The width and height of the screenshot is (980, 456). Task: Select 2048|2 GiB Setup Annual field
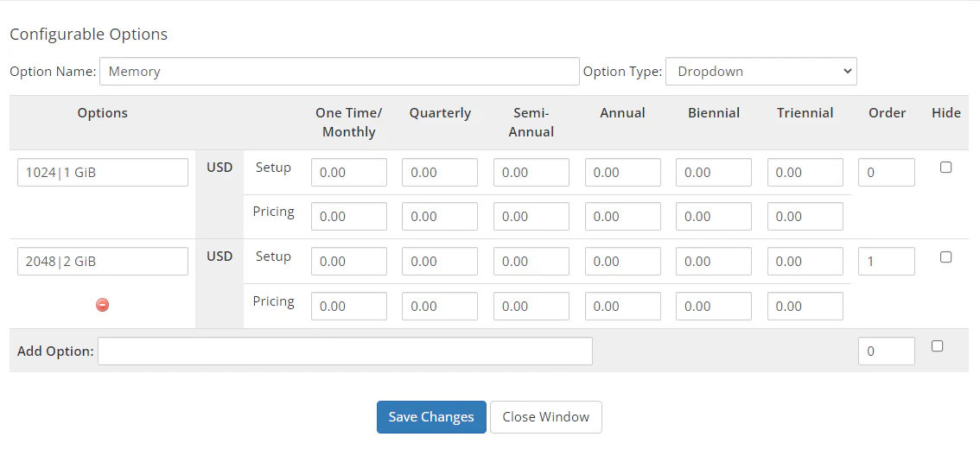[622, 262]
